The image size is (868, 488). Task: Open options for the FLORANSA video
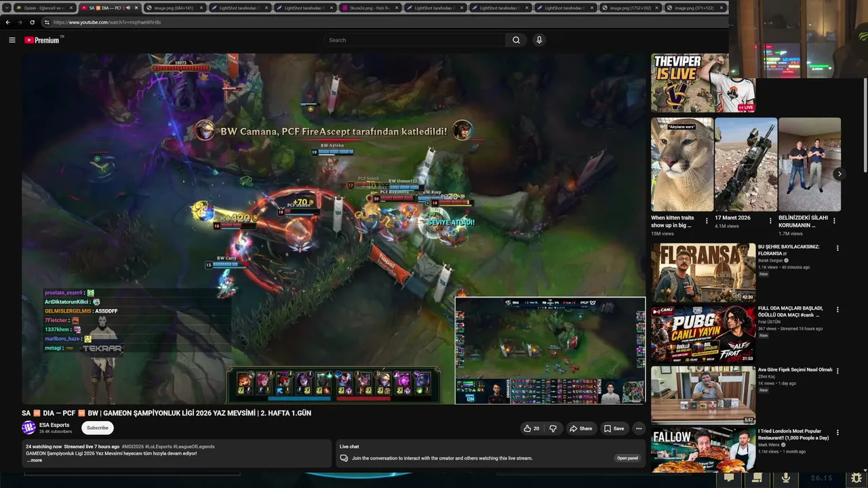tap(837, 249)
